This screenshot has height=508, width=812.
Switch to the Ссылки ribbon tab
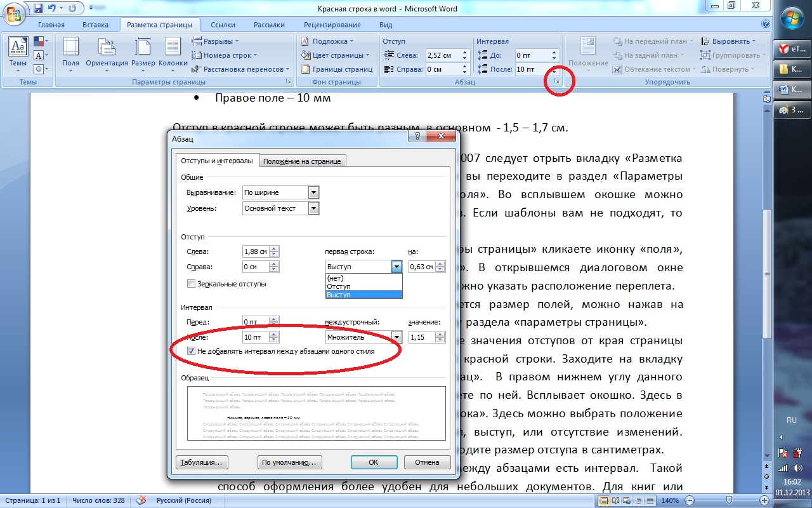(223, 25)
